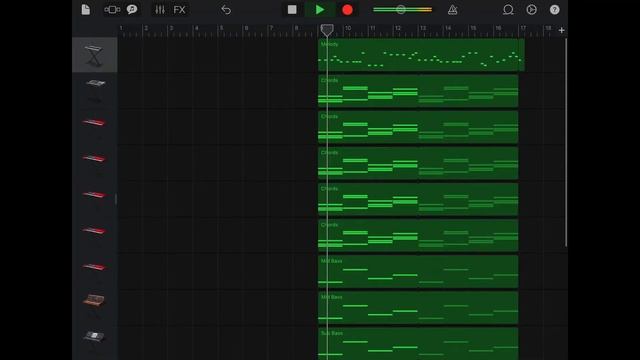Click the vertical track scrollbar
Screen dimensions: 640x360
click(566, 143)
